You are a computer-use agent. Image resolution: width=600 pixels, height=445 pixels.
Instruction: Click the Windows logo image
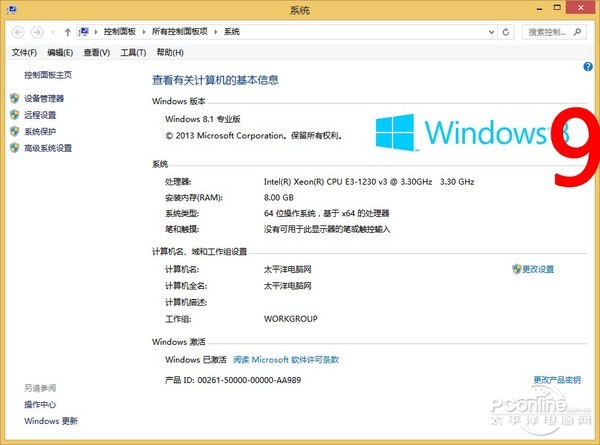tap(395, 132)
